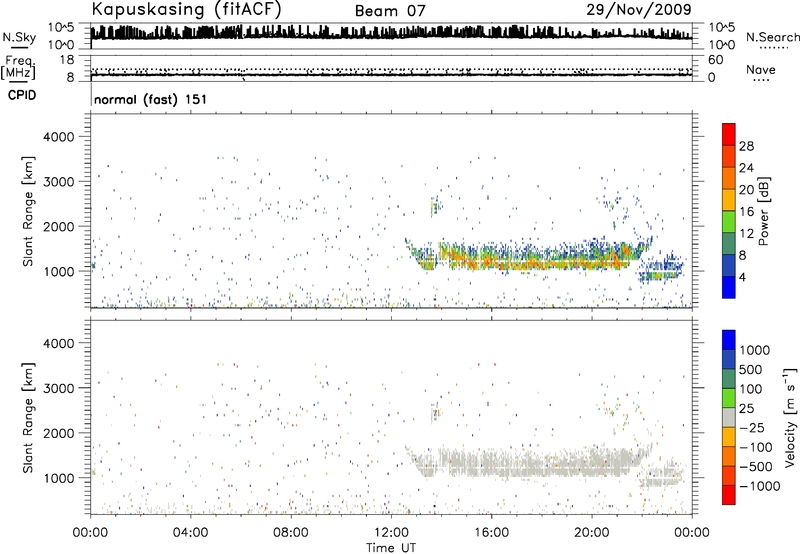Click the "N.Search" legend label

[772, 37]
